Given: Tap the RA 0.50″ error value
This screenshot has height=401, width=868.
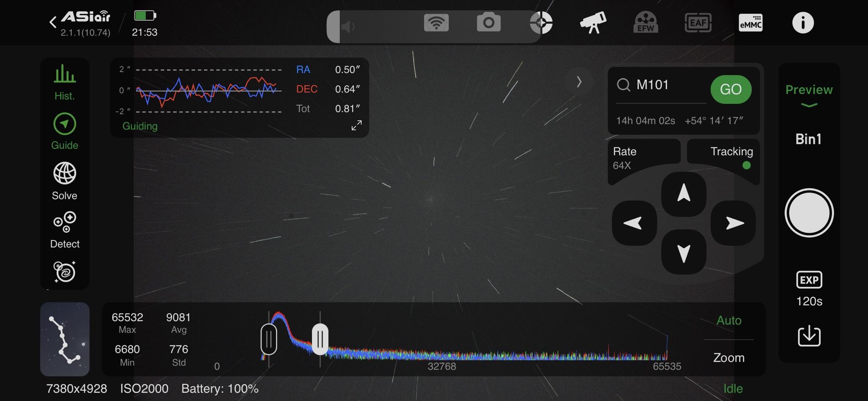Looking at the screenshot, I should 347,70.
